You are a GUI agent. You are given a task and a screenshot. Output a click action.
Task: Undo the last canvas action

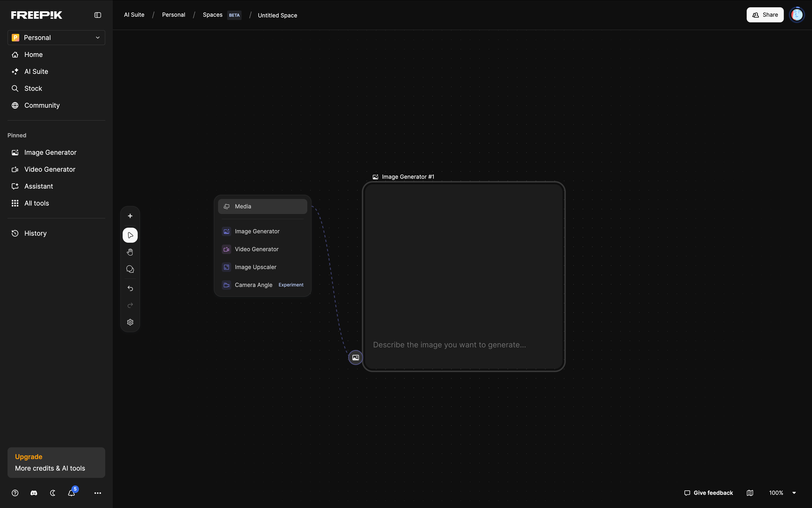[130, 289]
